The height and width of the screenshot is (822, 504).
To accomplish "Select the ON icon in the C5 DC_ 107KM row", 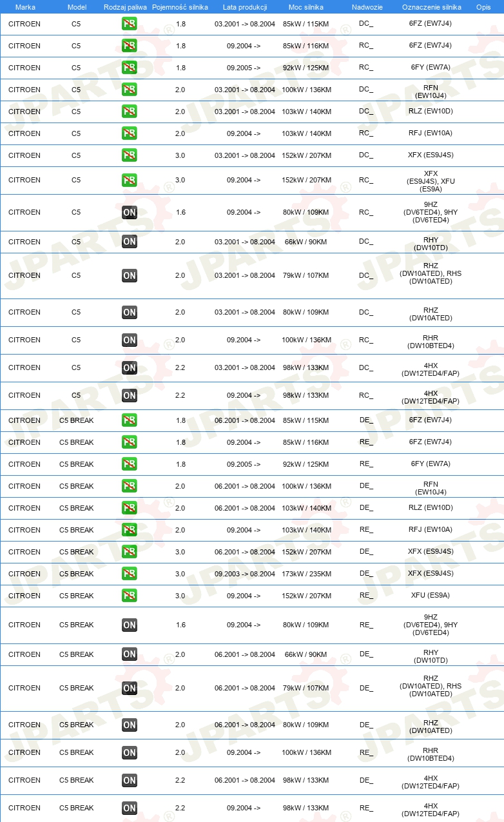I will [x=129, y=275].
